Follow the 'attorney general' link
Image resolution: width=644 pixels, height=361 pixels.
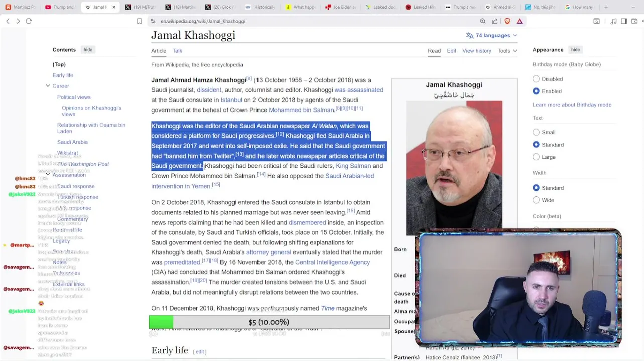[x=269, y=252]
